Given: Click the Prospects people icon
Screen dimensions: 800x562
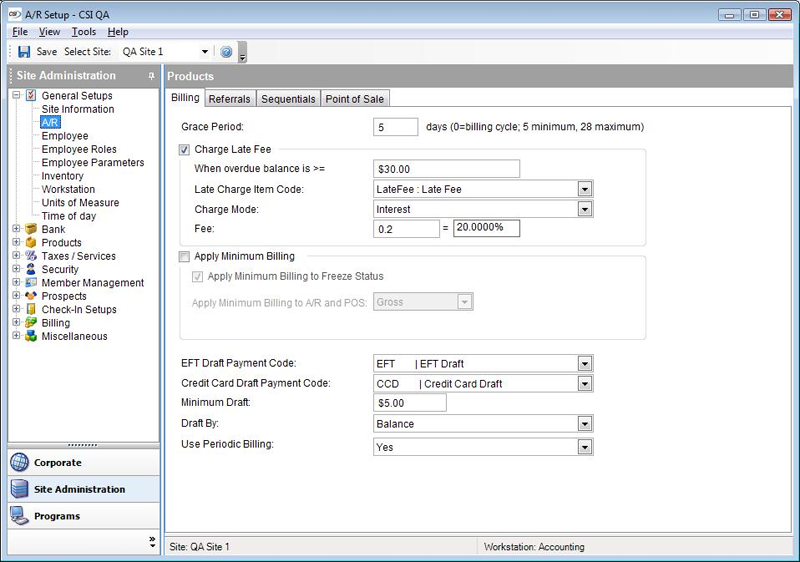Looking at the screenshot, I should [x=31, y=296].
